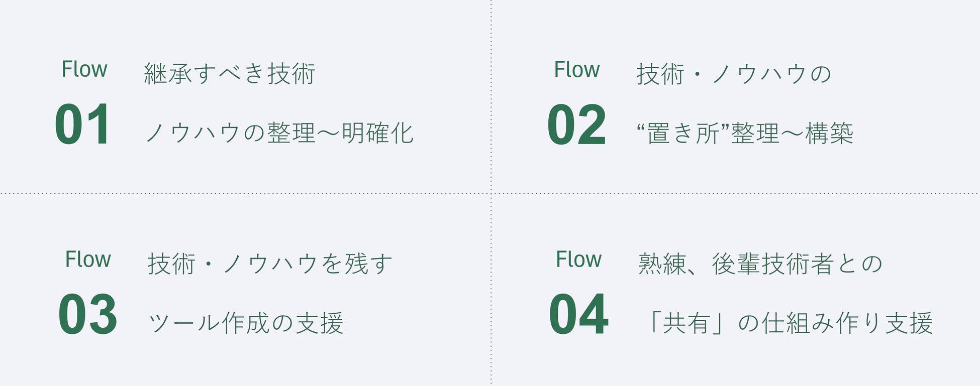Select the heading 継承すべき技術

[229, 74]
